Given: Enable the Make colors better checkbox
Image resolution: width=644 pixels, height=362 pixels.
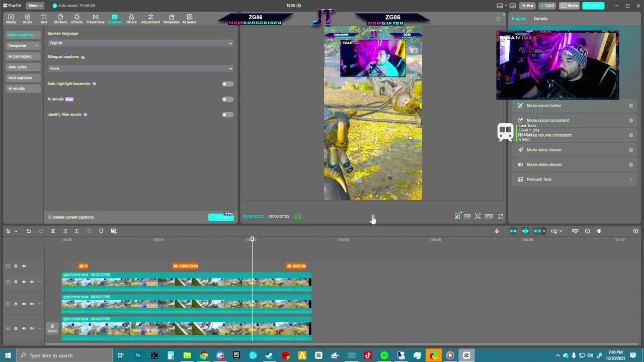Looking at the screenshot, I should (x=631, y=106).
